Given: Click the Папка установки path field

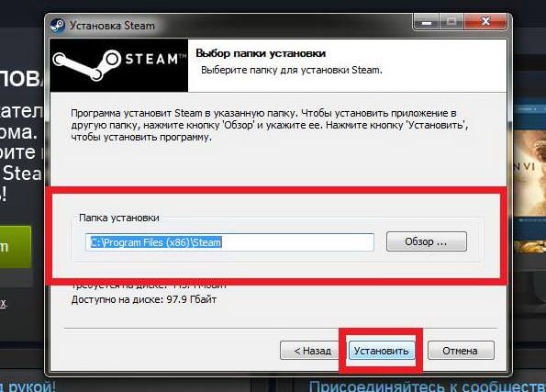Looking at the screenshot, I should pos(229,242).
